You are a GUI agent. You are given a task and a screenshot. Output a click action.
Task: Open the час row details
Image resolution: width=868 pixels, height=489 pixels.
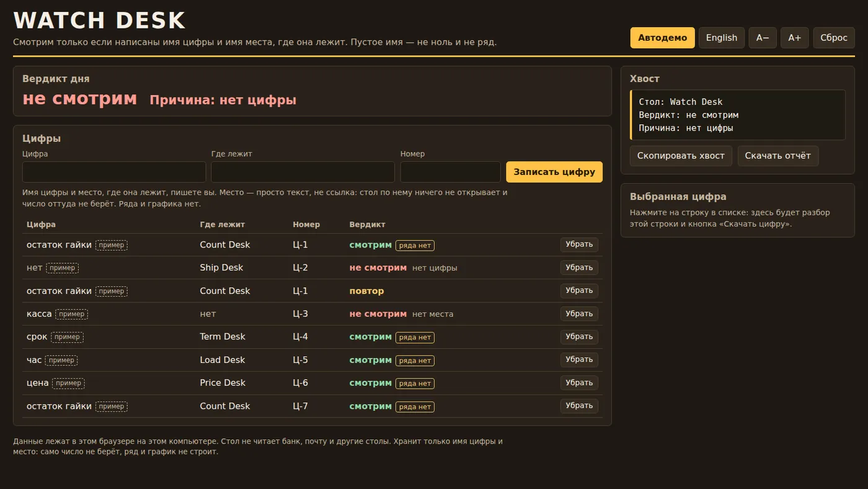click(x=34, y=360)
